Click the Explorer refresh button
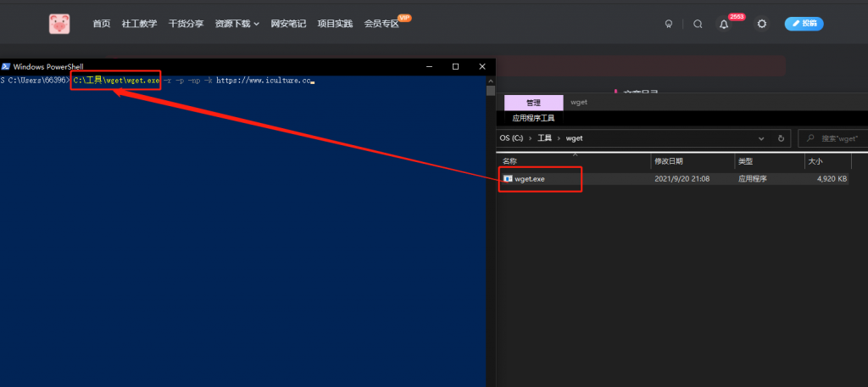 (781, 138)
